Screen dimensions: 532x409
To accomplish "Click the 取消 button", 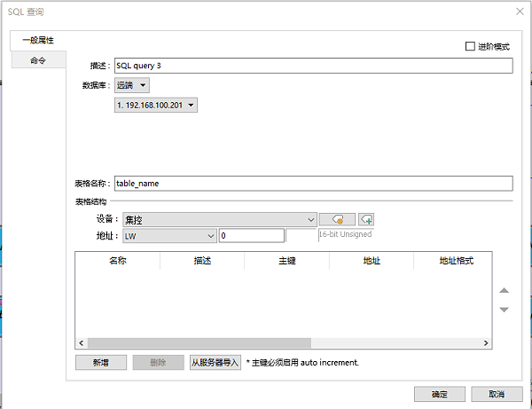I will point(497,394).
